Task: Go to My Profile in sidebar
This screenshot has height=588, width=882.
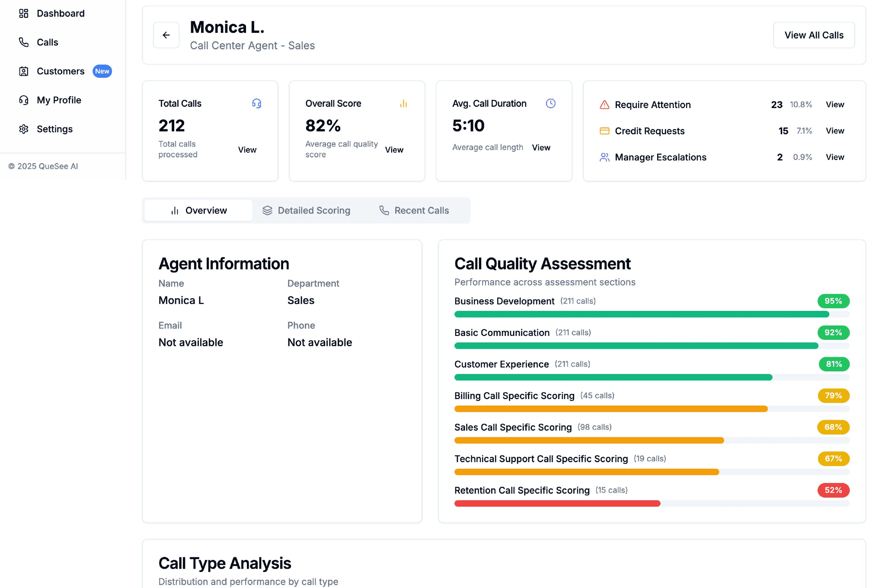Action: 59,100
